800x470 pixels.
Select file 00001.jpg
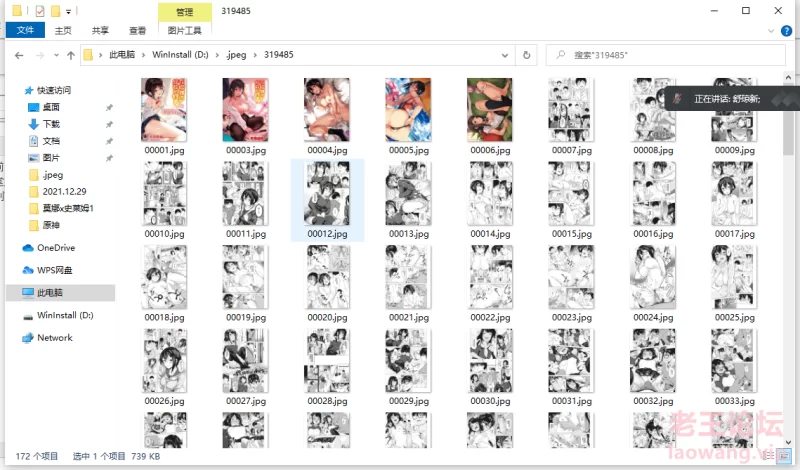164,116
